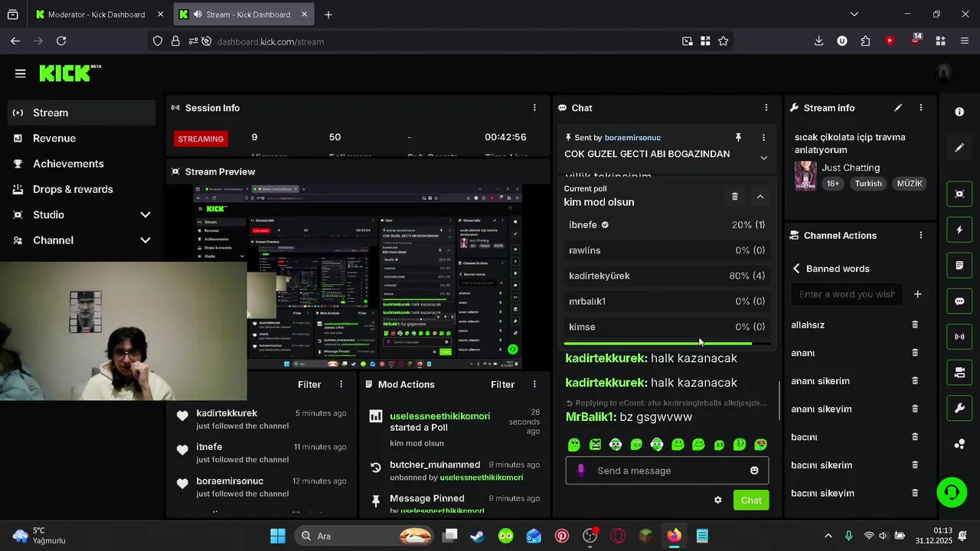This screenshot has height=551, width=980.
Task: Expand the pinned message chevron
Action: (x=763, y=158)
